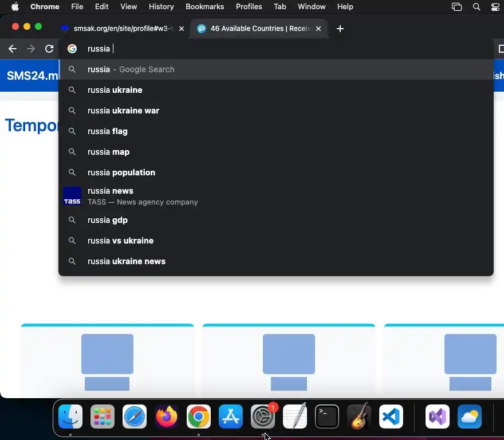
Task: Open the File menu
Action: [77, 7]
